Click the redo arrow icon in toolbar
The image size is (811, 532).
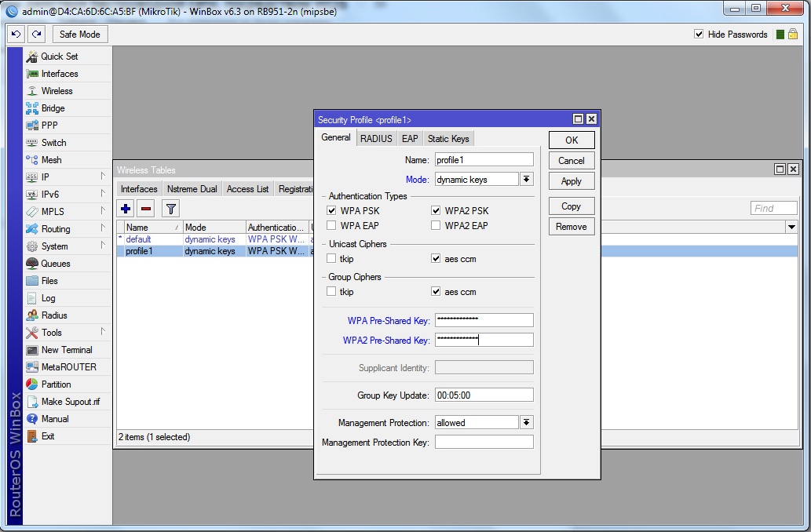36,35
